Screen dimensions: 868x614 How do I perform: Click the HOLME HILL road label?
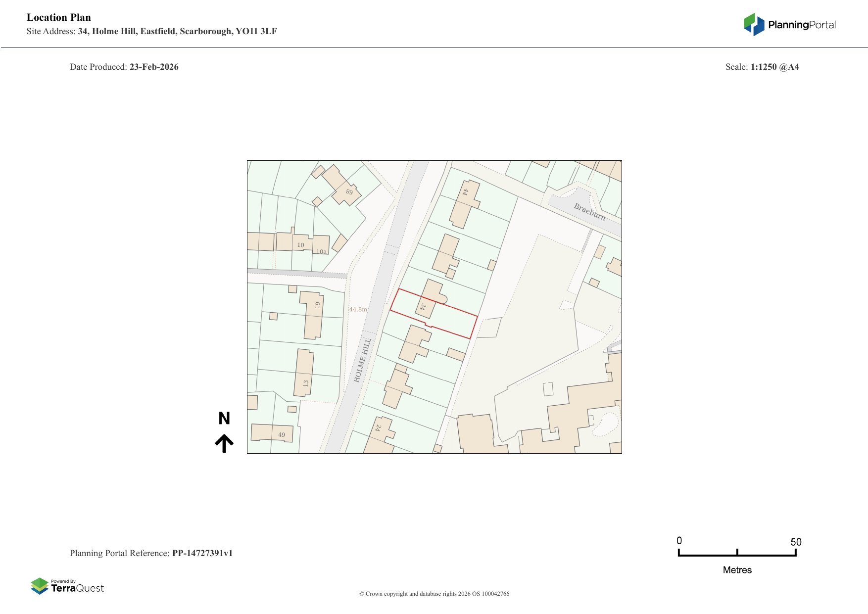362,360
